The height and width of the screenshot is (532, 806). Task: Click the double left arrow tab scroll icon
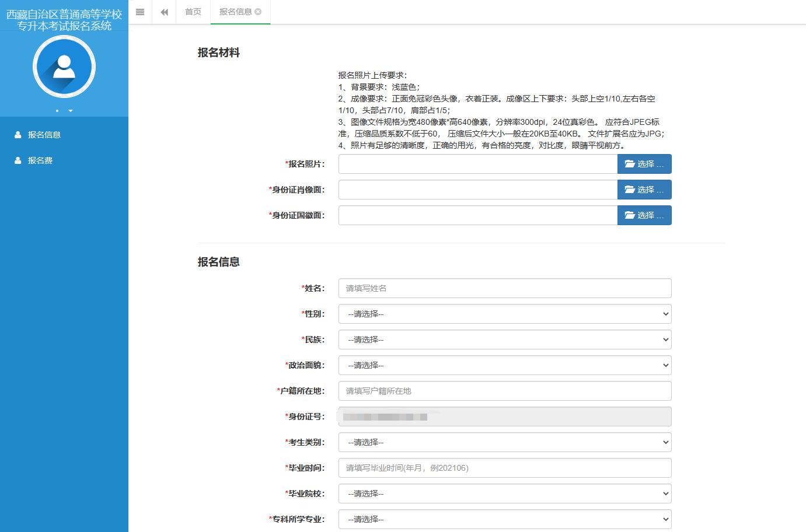click(164, 12)
